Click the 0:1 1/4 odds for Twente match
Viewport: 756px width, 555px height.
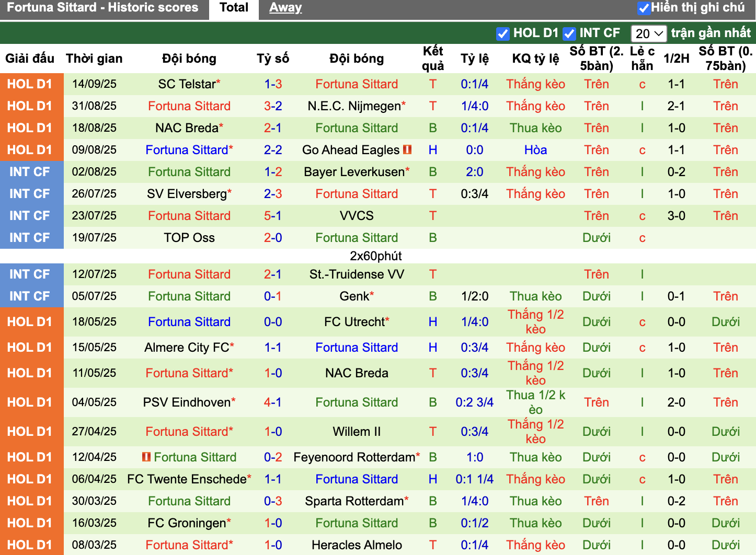point(475,479)
